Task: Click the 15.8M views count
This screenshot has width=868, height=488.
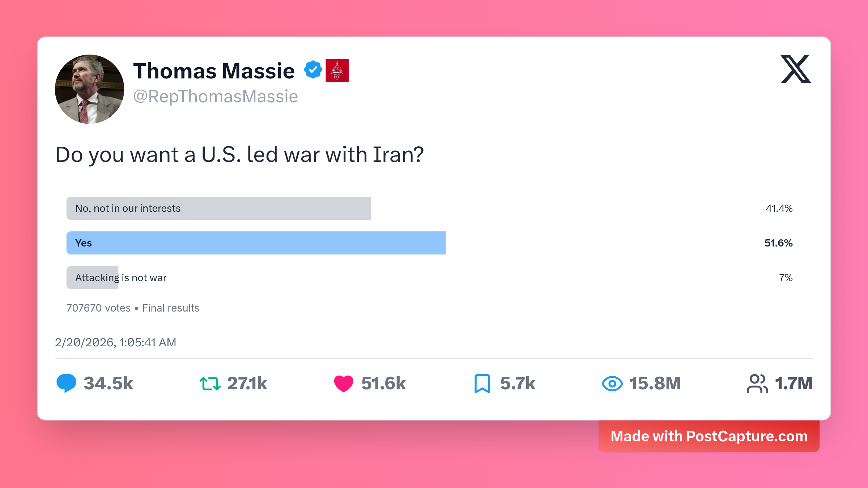Action: [655, 384]
